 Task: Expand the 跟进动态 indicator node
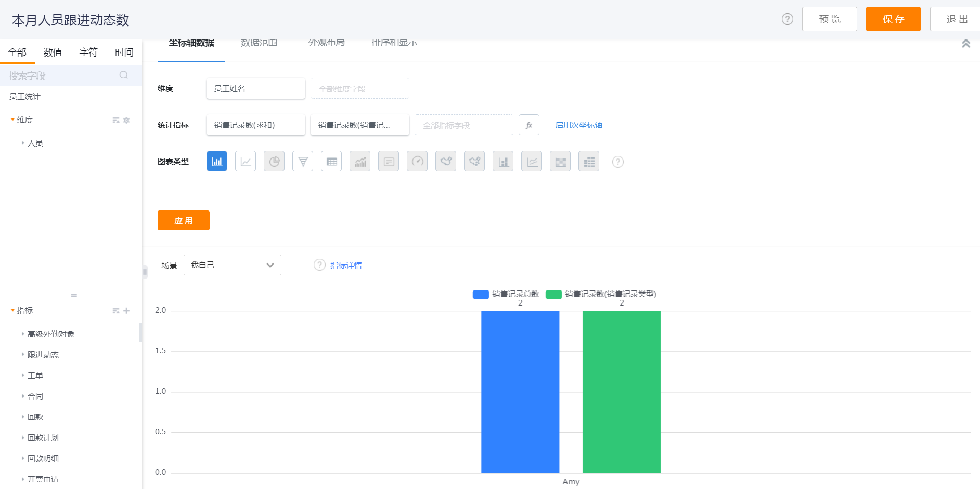pyautogui.click(x=23, y=354)
